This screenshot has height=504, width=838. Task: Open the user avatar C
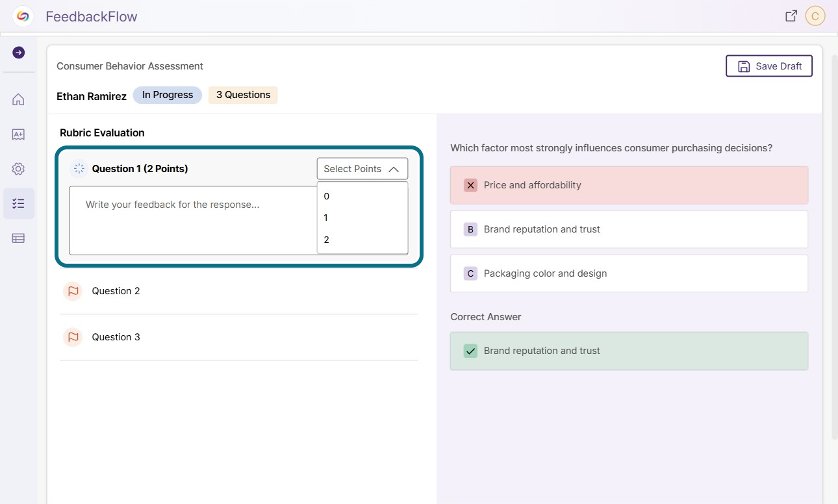(815, 16)
